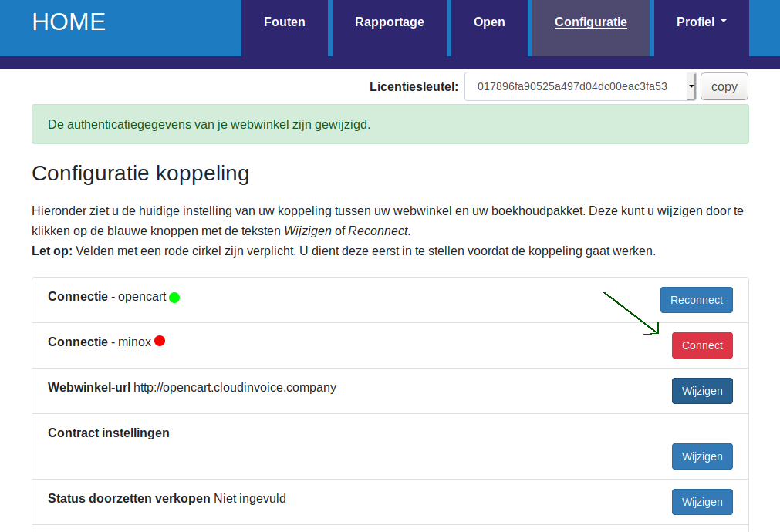Click Reconnect for the opencart connection
The width and height of the screenshot is (780, 532).
coord(696,300)
